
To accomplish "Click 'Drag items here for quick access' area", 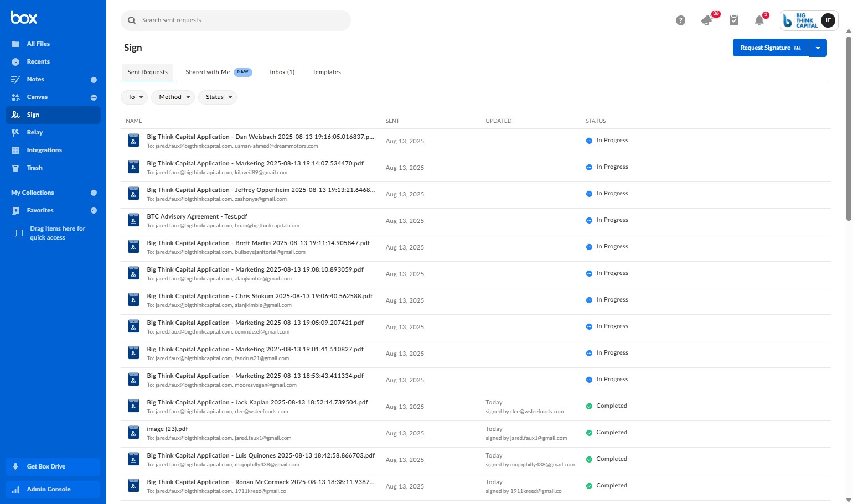I will [x=53, y=233].
